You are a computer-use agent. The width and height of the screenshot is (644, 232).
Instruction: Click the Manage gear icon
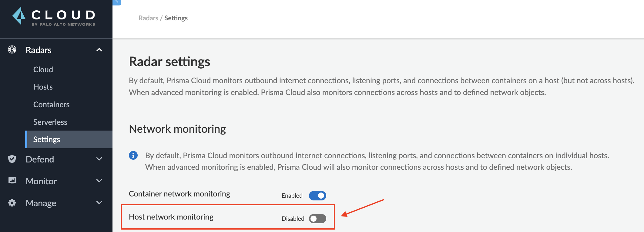tap(12, 203)
